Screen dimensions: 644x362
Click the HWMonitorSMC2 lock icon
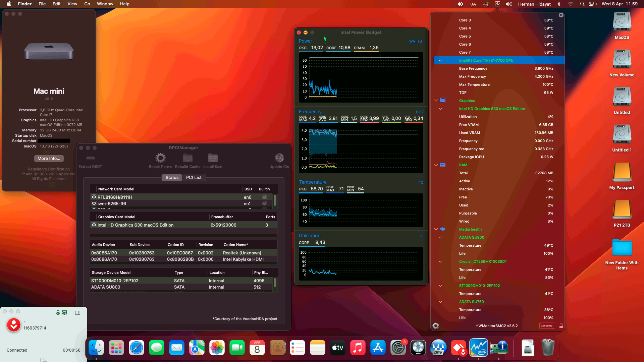(561, 326)
